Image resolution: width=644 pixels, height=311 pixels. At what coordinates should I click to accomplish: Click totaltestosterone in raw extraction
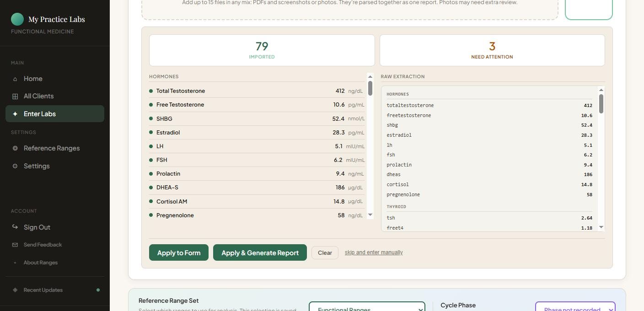point(410,105)
